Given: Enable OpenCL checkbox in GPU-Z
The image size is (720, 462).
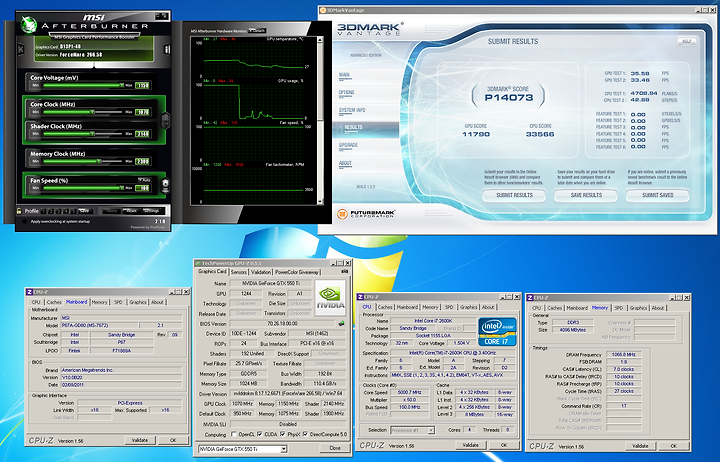Looking at the screenshot, I should [234, 434].
